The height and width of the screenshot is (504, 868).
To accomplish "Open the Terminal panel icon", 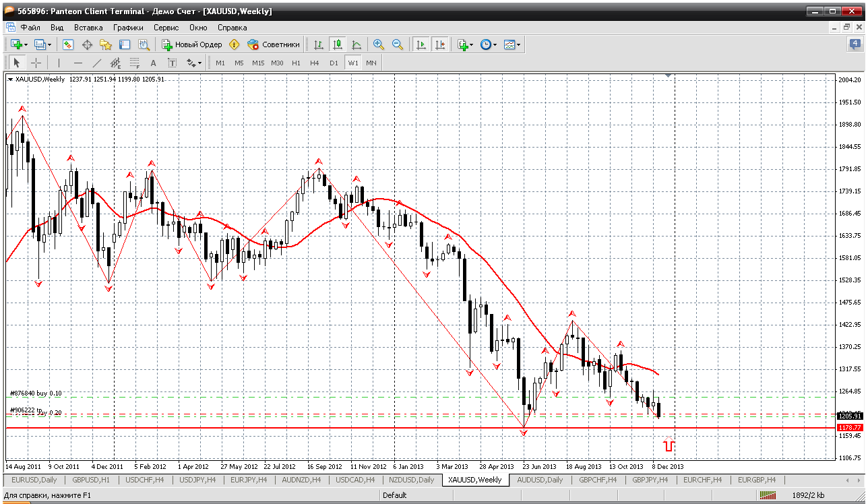I will pos(125,44).
